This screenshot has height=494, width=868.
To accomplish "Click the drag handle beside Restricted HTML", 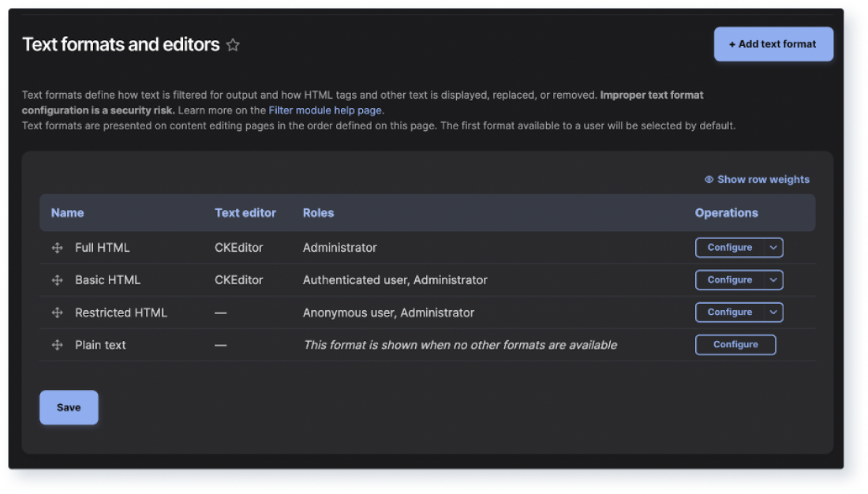I will coord(56,312).
